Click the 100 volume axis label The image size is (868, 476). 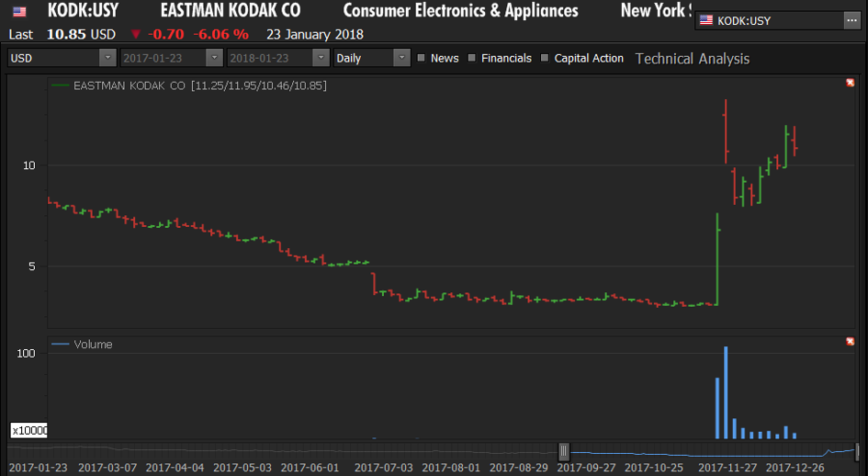tap(26, 353)
